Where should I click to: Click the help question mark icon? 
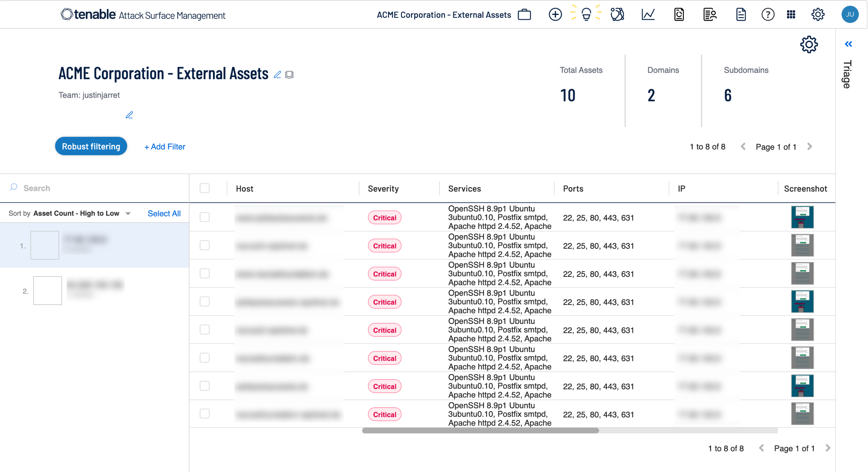click(x=768, y=15)
